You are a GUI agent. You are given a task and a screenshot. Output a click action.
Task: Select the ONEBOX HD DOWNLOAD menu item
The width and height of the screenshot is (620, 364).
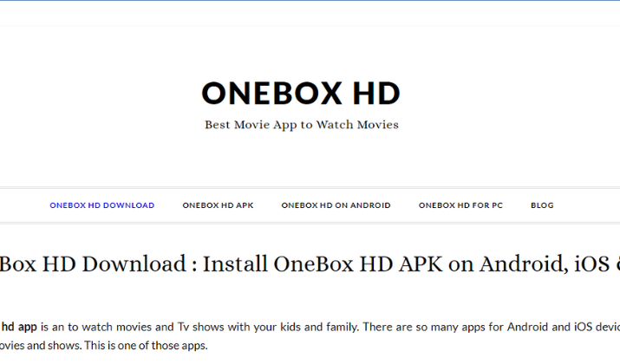click(x=102, y=205)
